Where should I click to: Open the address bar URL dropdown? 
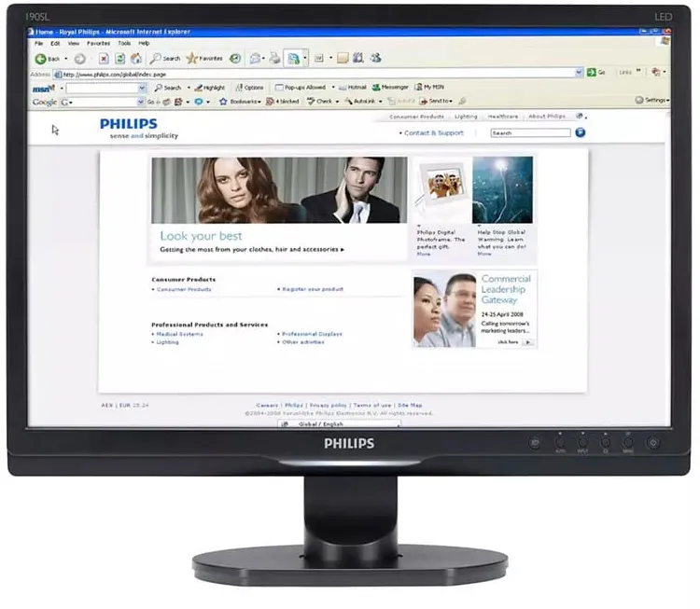tap(579, 72)
